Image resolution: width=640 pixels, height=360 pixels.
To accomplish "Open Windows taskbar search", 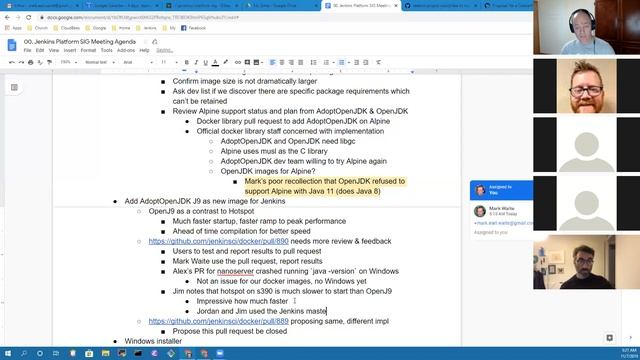I will 24,353.
